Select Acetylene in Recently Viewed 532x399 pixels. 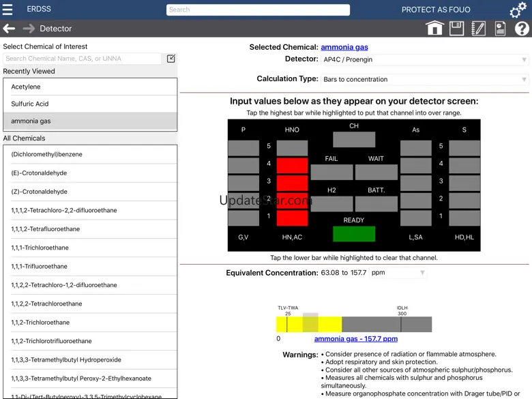point(90,87)
